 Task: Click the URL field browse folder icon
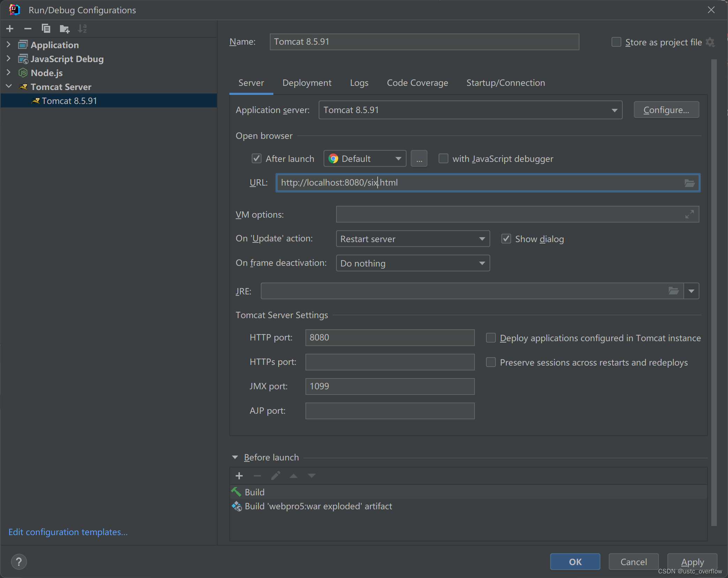689,183
